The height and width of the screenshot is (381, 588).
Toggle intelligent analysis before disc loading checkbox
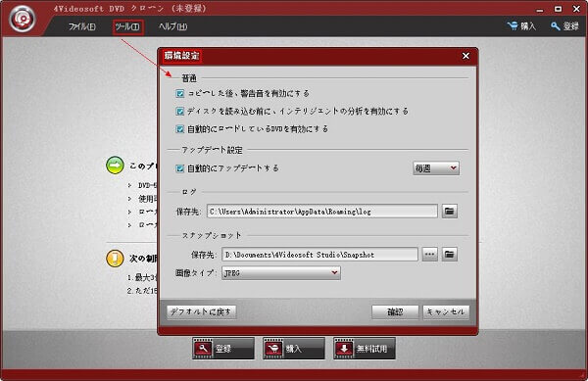pyautogui.click(x=180, y=112)
